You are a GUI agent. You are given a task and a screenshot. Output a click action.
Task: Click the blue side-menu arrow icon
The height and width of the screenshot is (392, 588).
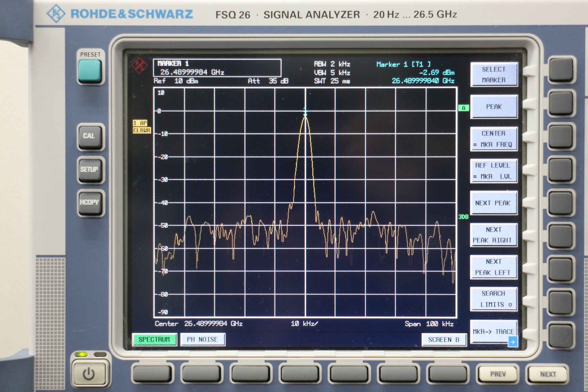(512, 342)
